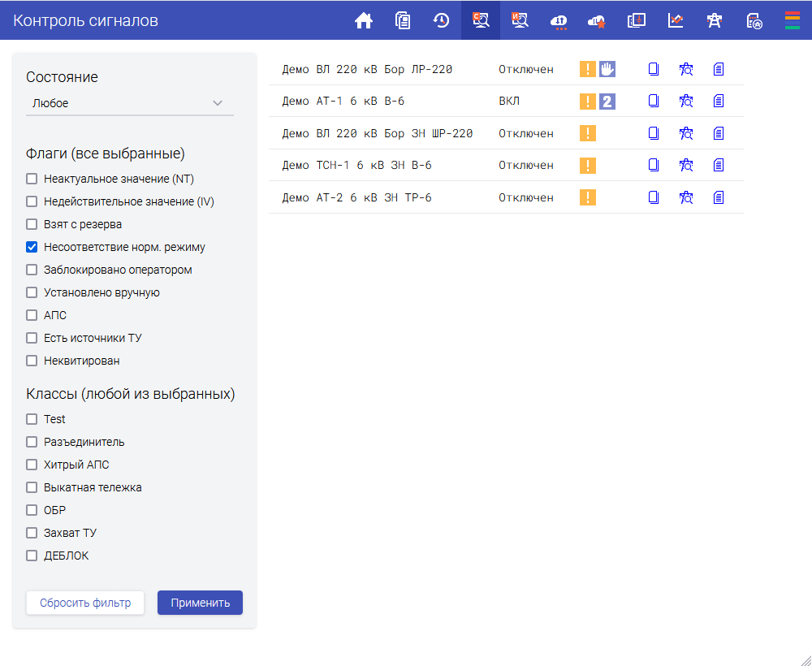
Task: Tick the Заблокировано оператором checkbox
Action: pos(32,270)
